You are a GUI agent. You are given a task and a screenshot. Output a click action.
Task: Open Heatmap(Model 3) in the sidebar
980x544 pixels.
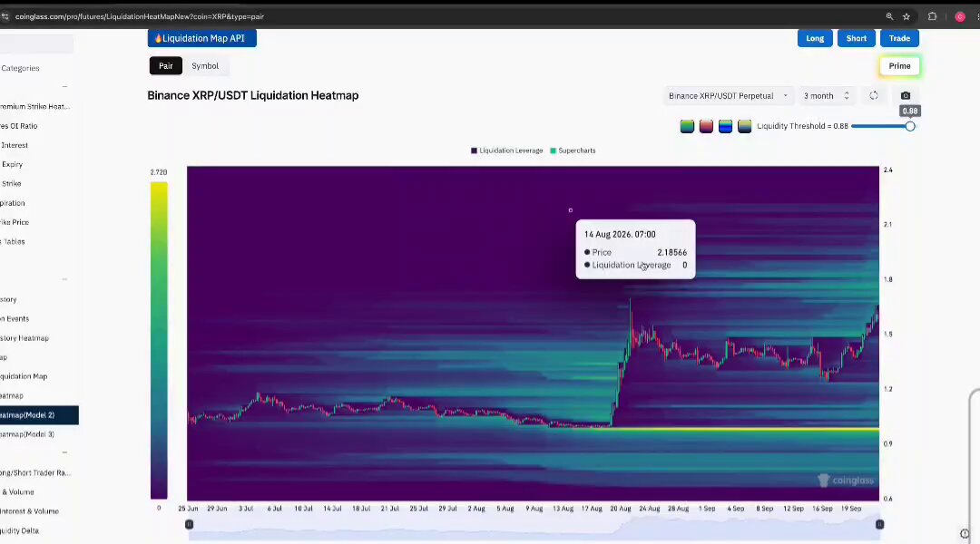coord(27,434)
